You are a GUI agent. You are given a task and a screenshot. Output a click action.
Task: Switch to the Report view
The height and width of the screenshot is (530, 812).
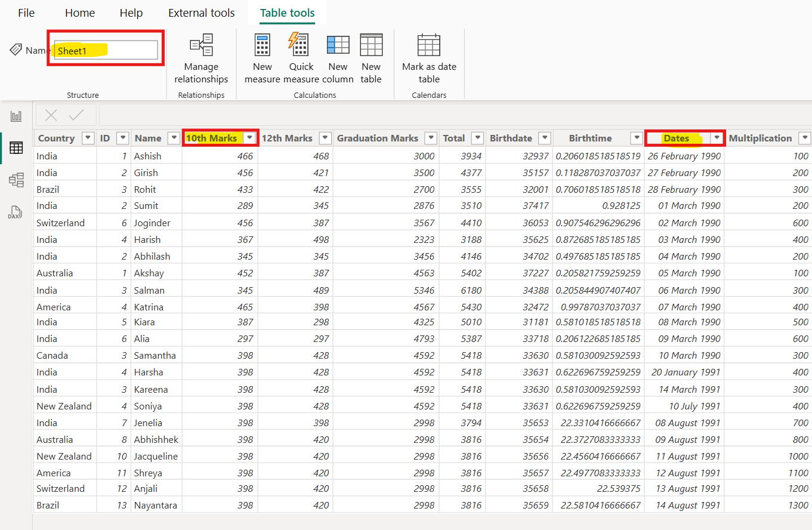point(16,116)
